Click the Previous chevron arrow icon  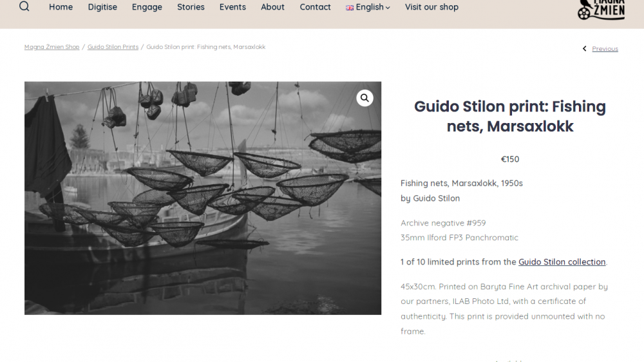(x=585, y=49)
